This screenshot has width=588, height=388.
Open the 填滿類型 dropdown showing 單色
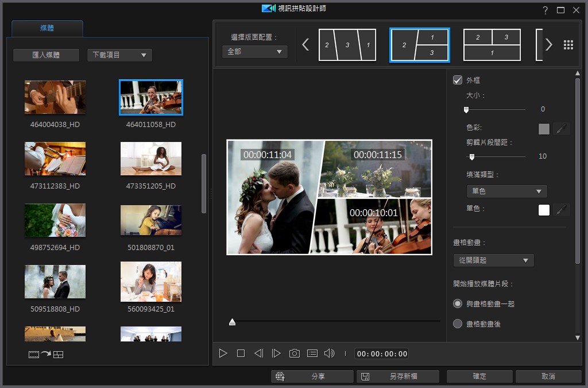click(x=506, y=191)
